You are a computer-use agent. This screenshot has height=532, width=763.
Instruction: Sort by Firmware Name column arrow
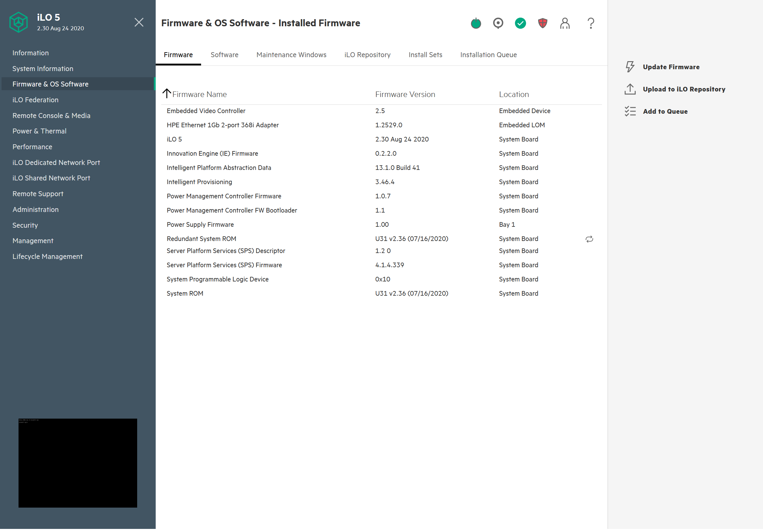pos(167,94)
